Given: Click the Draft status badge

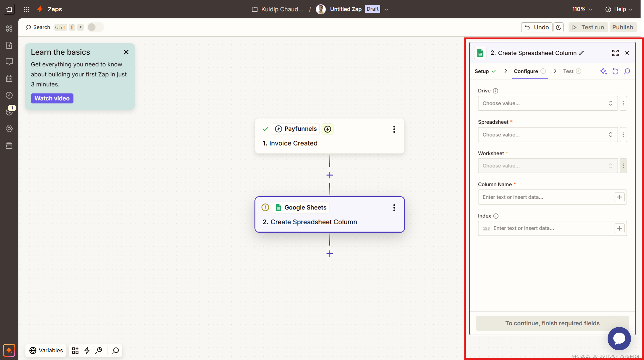Looking at the screenshot, I should (373, 9).
